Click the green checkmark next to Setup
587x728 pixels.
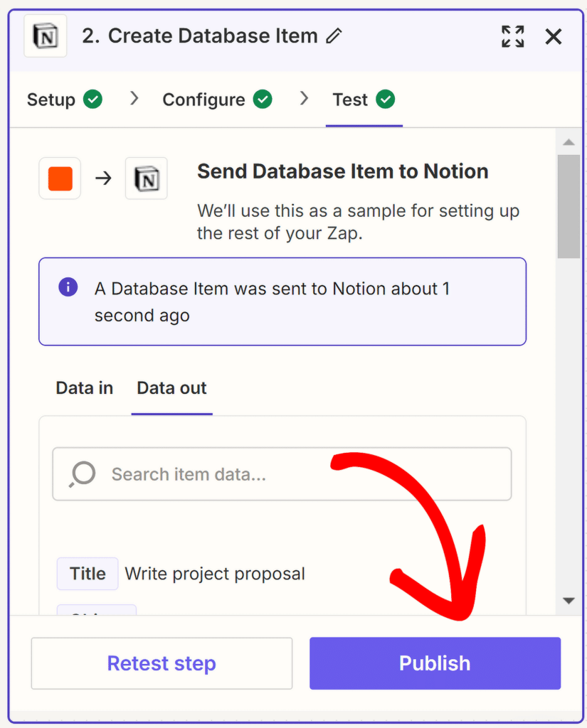(92, 100)
